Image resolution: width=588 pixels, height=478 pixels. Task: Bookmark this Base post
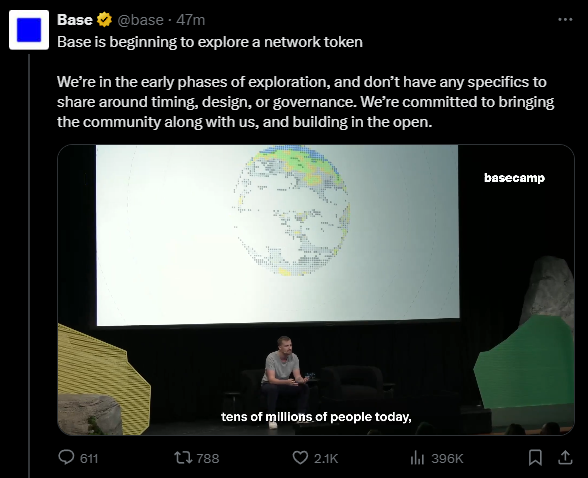pos(535,458)
